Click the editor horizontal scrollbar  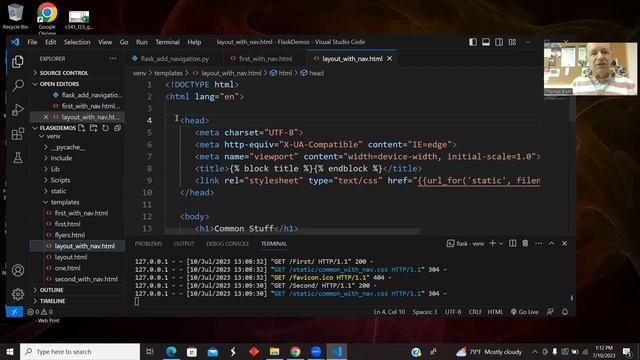pyautogui.click(x=292, y=231)
